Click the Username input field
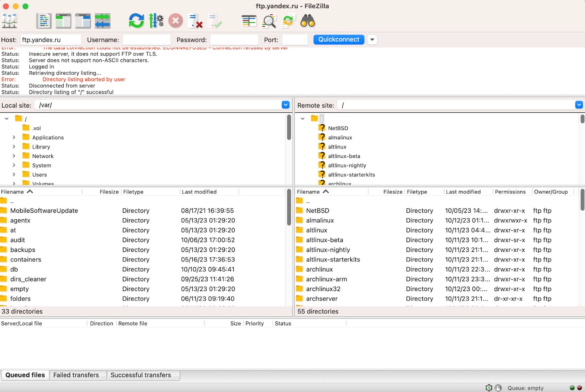The image size is (585, 392). point(147,39)
